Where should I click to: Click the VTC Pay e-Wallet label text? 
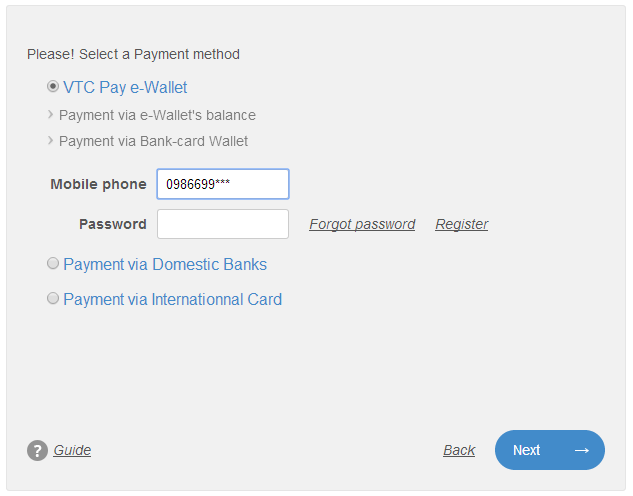coord(125,88)
